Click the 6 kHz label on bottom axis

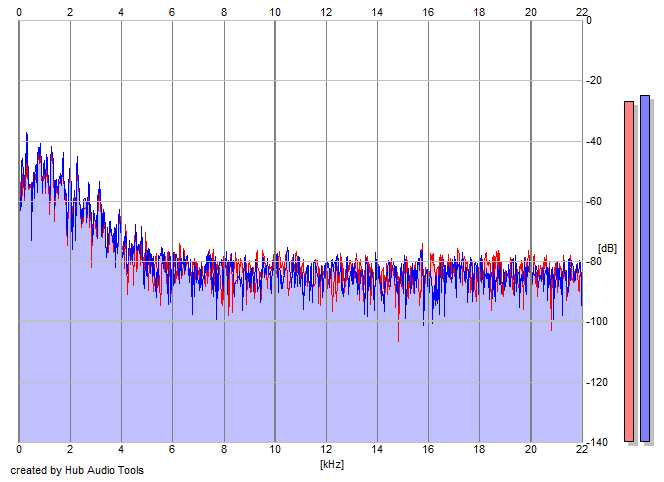(x=172, y=449)
